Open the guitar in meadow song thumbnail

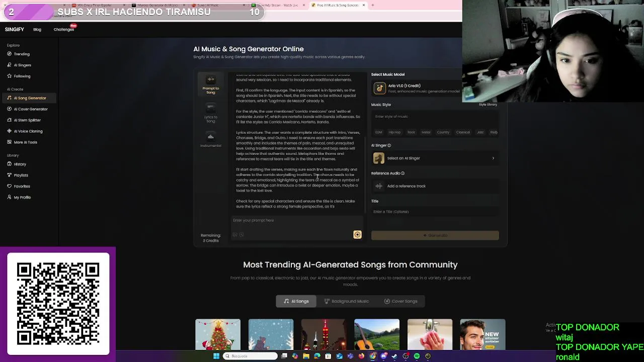[377, 334]
